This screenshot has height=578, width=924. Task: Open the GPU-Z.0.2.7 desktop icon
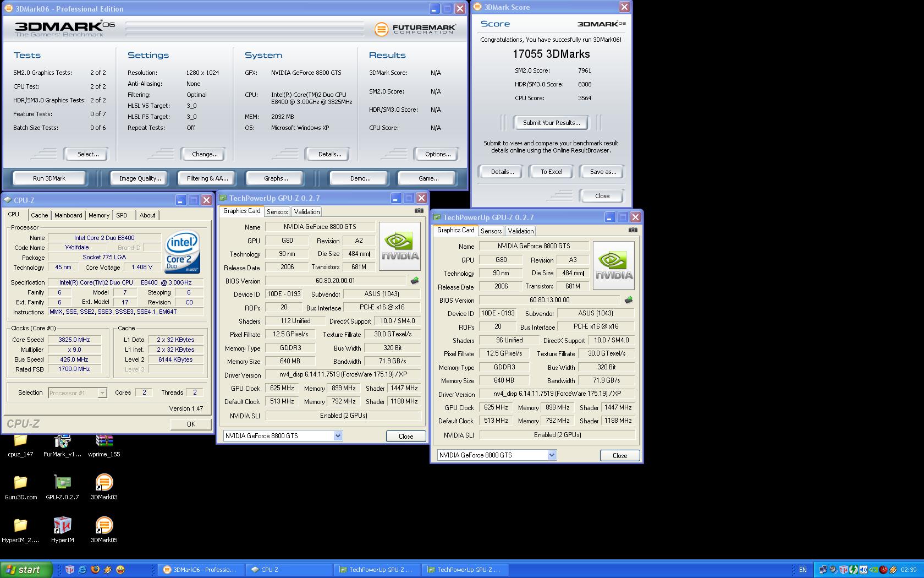[x=62, y=488]
